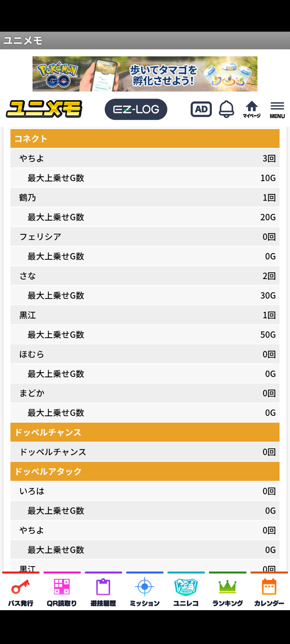
Task: Click the ユニメモ logo
Action: [x=44, y=109]
